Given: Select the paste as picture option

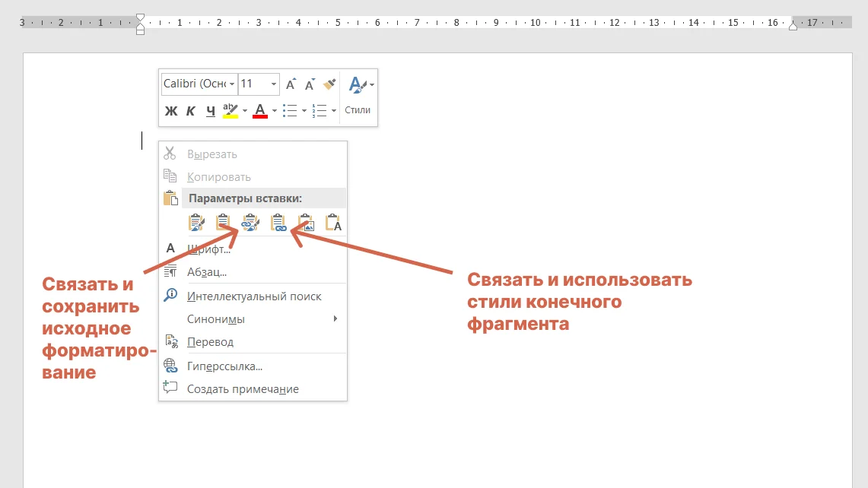Looking at the screenshot, I should pos(306,223).
